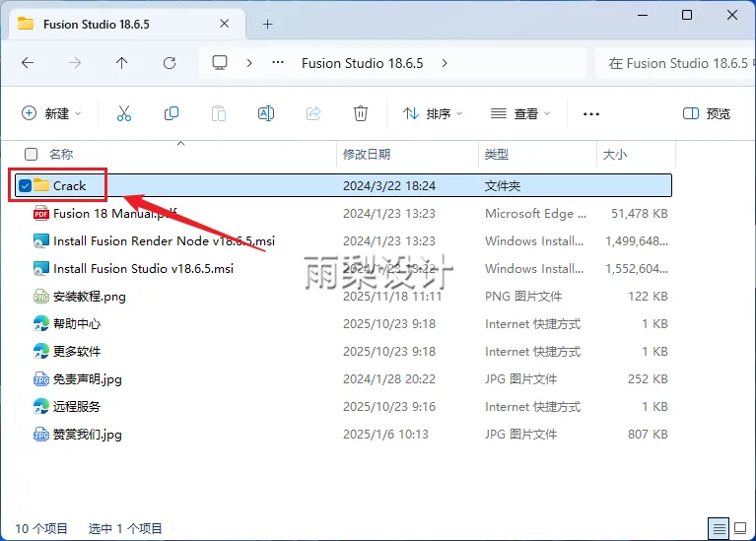Screen dimensions: 756x541
Task: Click the Cut scissors icon
Action: click(x=124, y=113)
